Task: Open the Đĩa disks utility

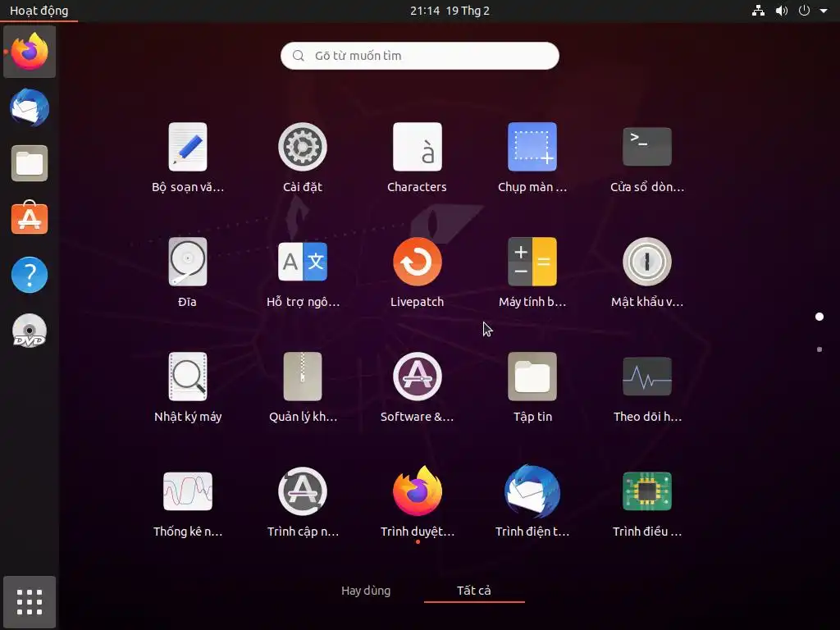Action: pos(188,272)
